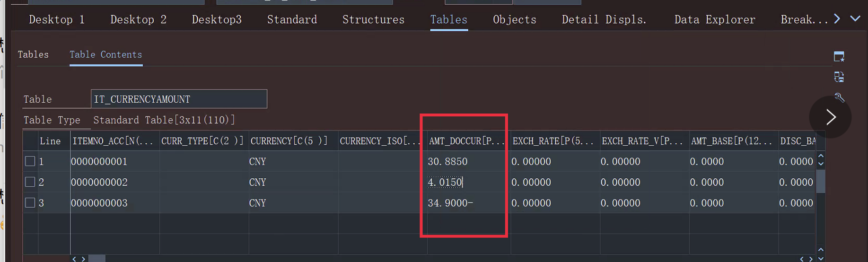Screen dimensions: 868x262
Task: Open the wrench services tool icon
Action: (839, 97)
